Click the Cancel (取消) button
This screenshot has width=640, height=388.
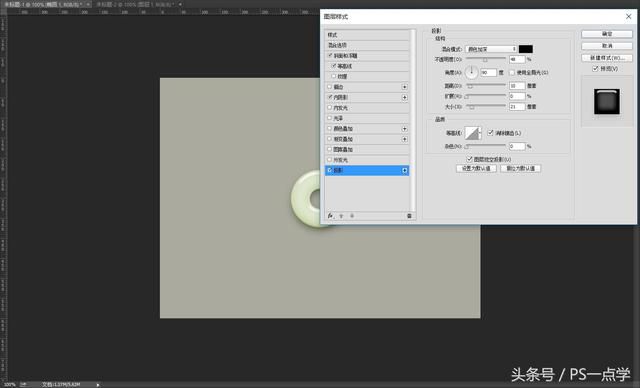pos(607,46)
